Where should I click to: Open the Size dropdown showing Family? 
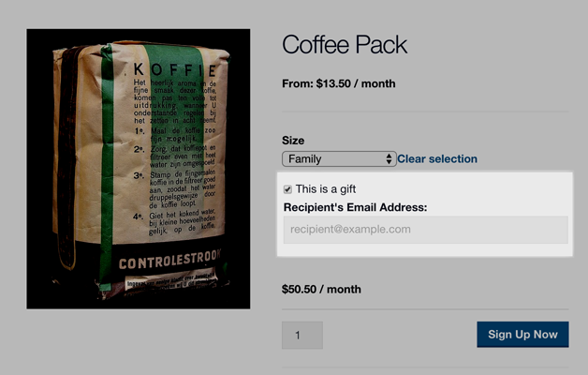(338, 159)
